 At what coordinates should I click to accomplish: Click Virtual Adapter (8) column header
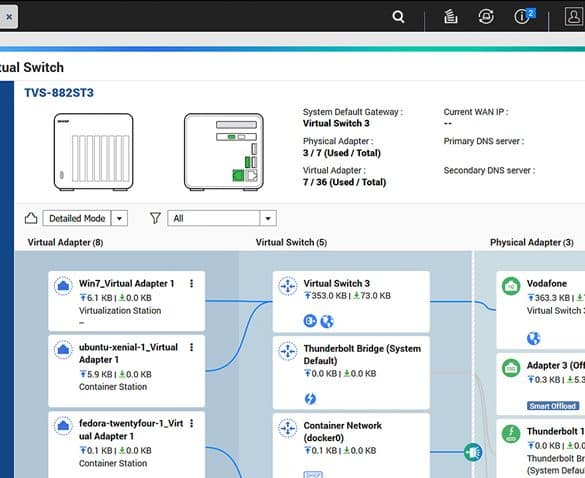point(65,243)
